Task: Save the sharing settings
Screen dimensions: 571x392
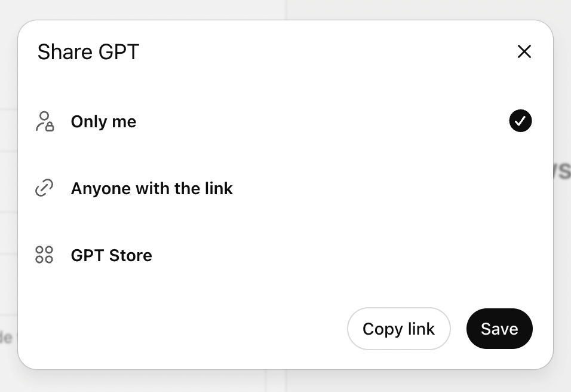Action: coord(499,329)
